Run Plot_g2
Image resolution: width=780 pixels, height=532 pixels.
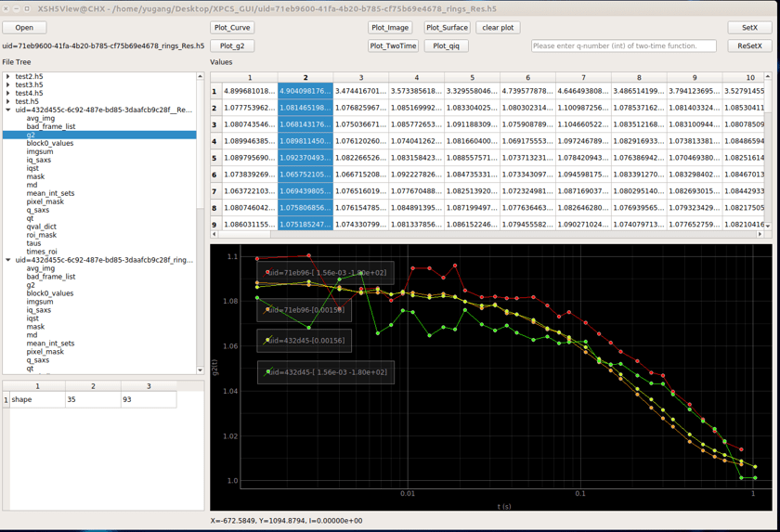pos(232,45)
